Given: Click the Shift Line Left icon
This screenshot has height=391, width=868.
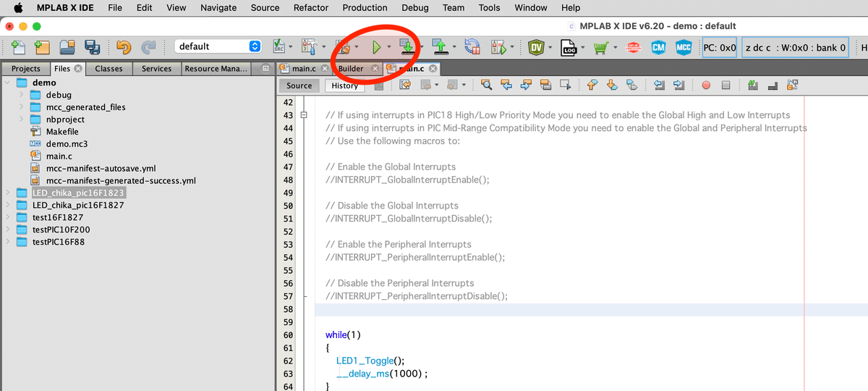Looking at the screenshot, I should click(x=659, y=85).
